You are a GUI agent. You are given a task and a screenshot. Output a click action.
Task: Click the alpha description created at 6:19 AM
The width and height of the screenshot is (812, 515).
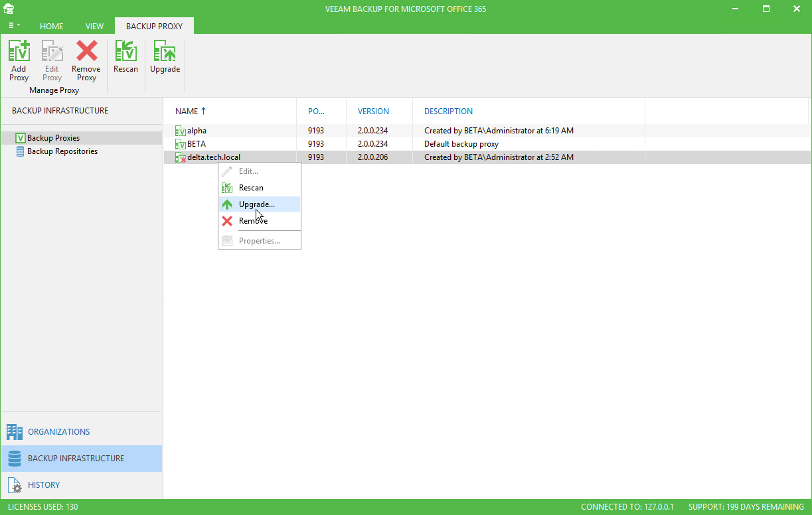point(499,131)
